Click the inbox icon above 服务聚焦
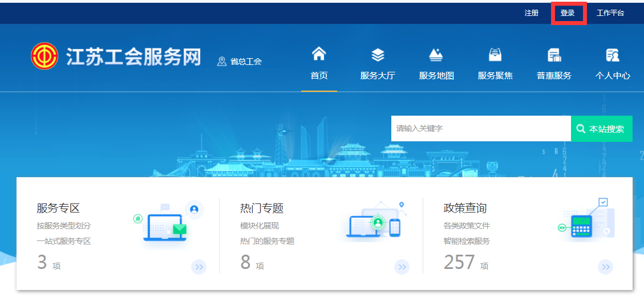Viewport: 644px width, 302px height. pos(495,55)
